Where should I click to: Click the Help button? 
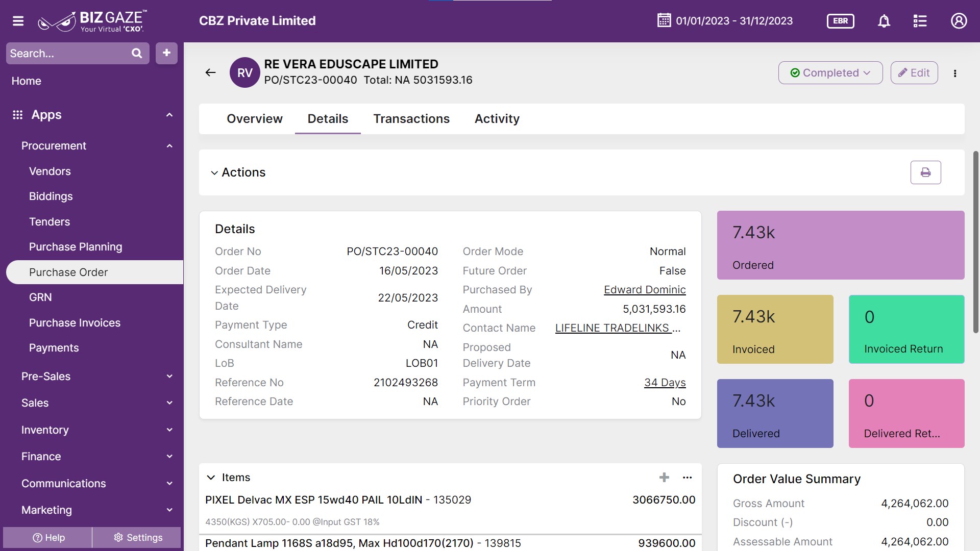(x=48, y=538)
